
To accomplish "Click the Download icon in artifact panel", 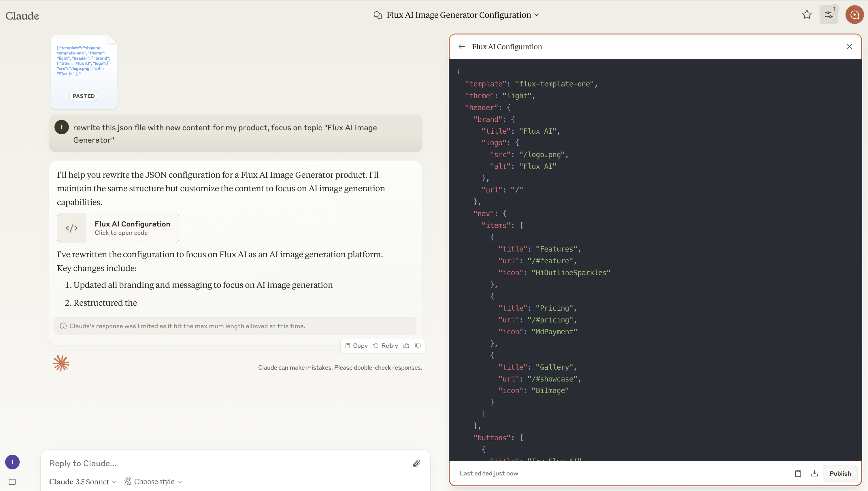I will pos(814,473).
